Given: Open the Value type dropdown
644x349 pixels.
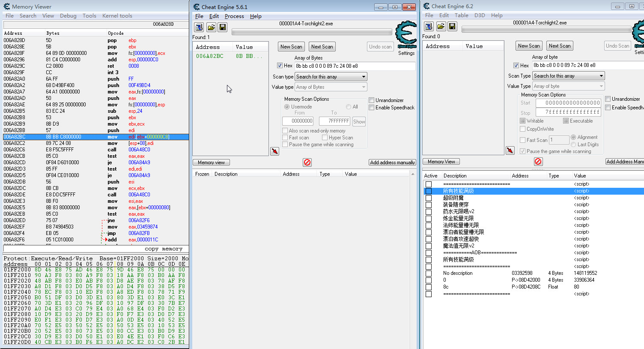Looking at the screenshot, I should pyautogui.click(x=330, y=87).
